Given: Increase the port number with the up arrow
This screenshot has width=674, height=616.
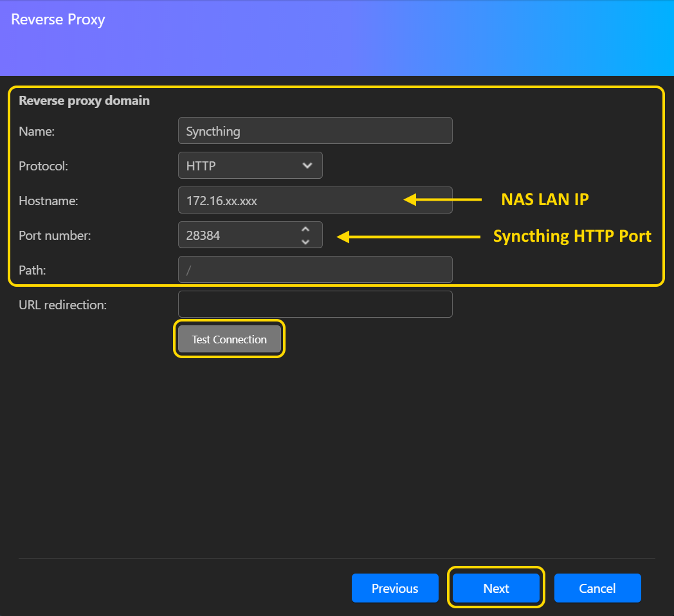Looking at the screenshot, I should click(305, 230).
